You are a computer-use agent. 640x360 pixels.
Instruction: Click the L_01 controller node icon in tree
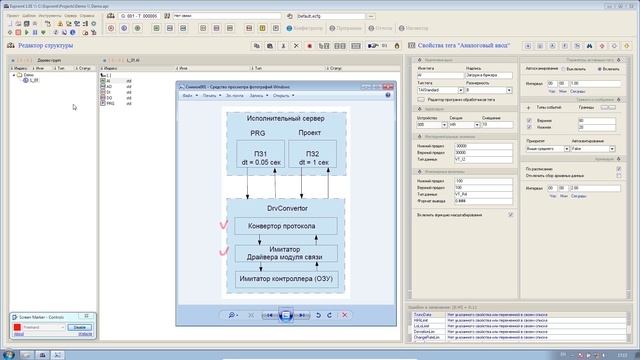(x=26, y=80)
